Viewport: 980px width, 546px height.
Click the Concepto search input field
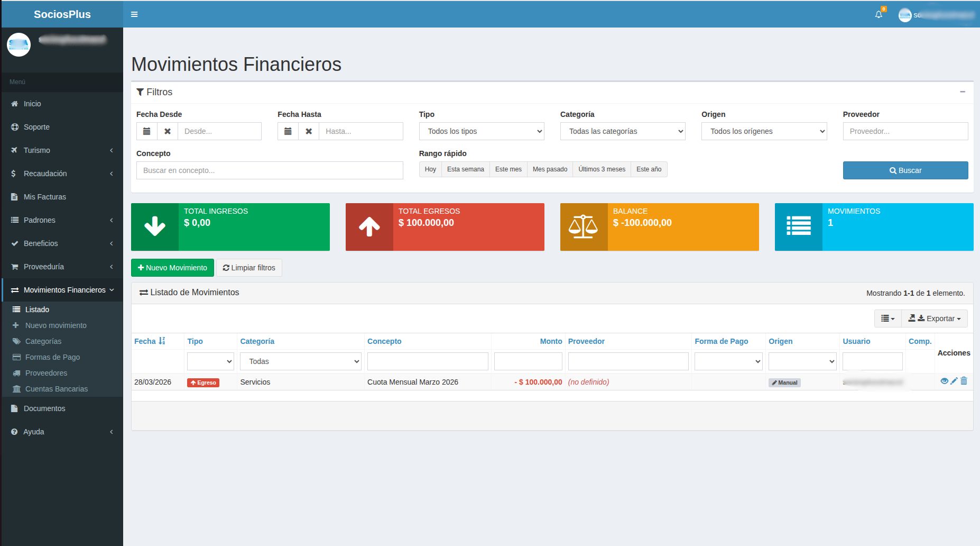pos(270,170)
